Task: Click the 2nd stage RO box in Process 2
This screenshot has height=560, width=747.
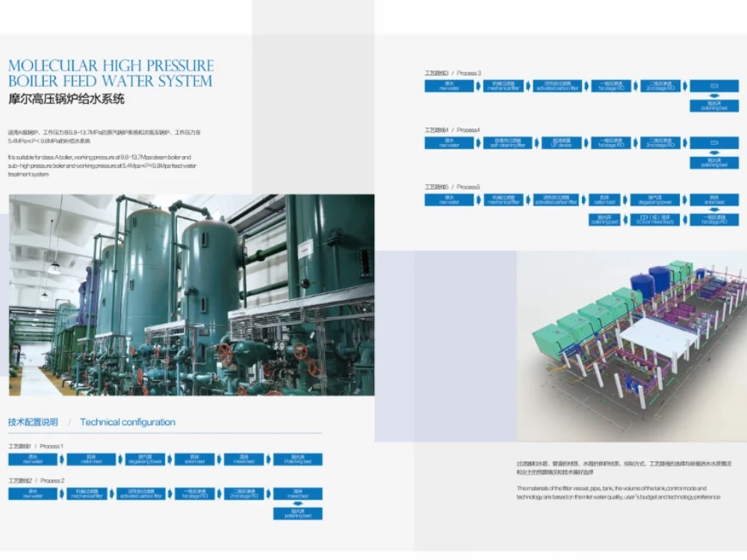Action: (244, 494)
